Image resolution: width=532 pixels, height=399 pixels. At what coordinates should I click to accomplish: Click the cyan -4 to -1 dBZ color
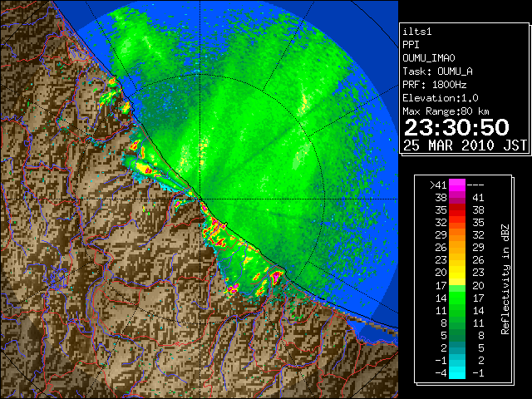click(457, 372)
